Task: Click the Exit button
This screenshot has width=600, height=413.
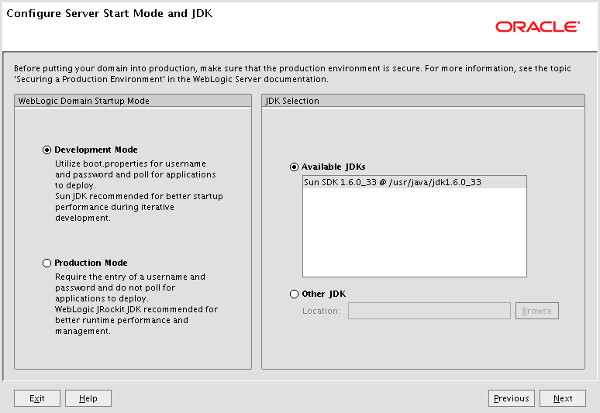Action: pyautogui.click(x=37, y=398)
